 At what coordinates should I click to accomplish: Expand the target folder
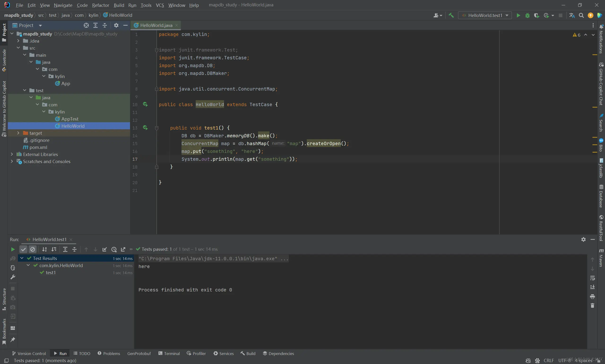point(18,133)
